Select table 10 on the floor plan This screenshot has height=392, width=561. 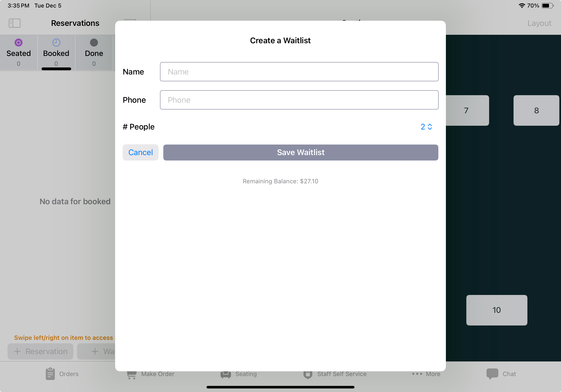496,310
